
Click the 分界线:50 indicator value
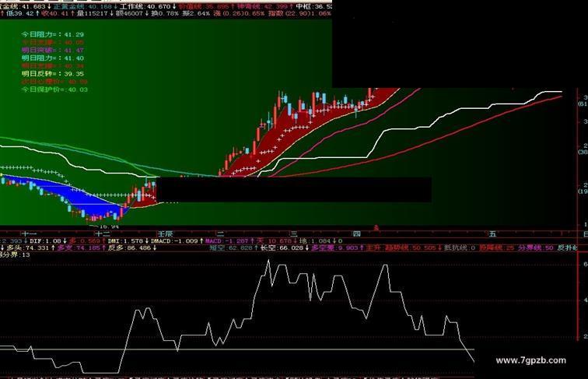click(536, 248)
